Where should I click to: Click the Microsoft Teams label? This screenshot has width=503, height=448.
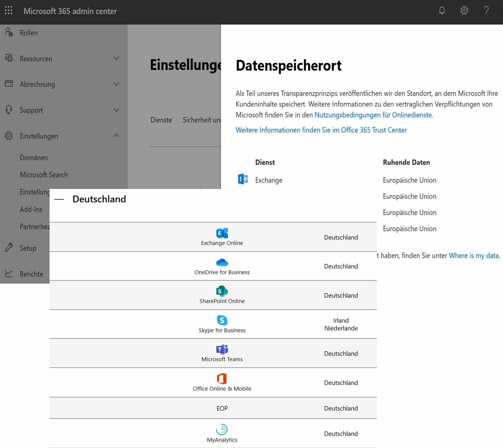click(222, 359)
